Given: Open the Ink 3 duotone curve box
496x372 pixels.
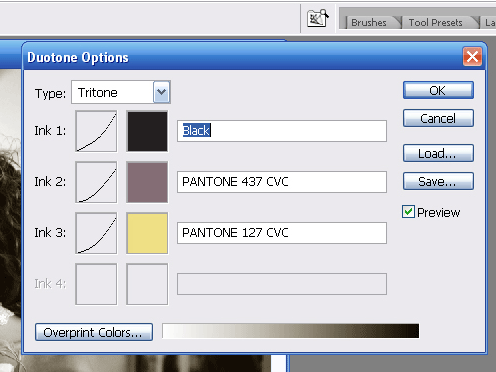Looking at the screenshot, I should (96, 233).
